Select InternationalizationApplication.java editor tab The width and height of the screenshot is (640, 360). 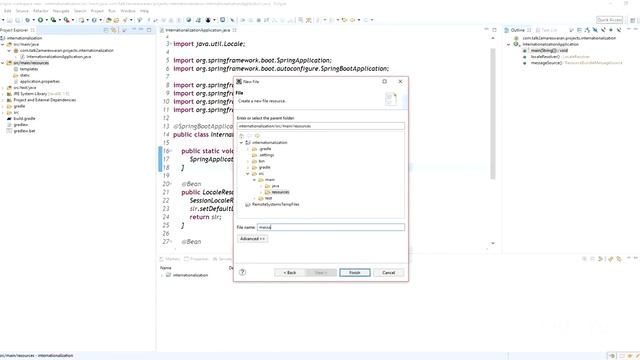[198, 30]
